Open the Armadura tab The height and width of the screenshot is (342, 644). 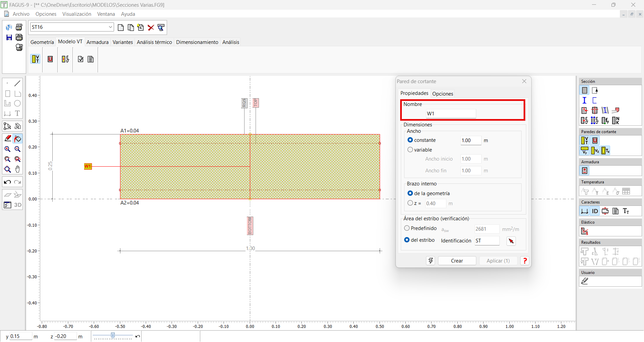(97, 42)
